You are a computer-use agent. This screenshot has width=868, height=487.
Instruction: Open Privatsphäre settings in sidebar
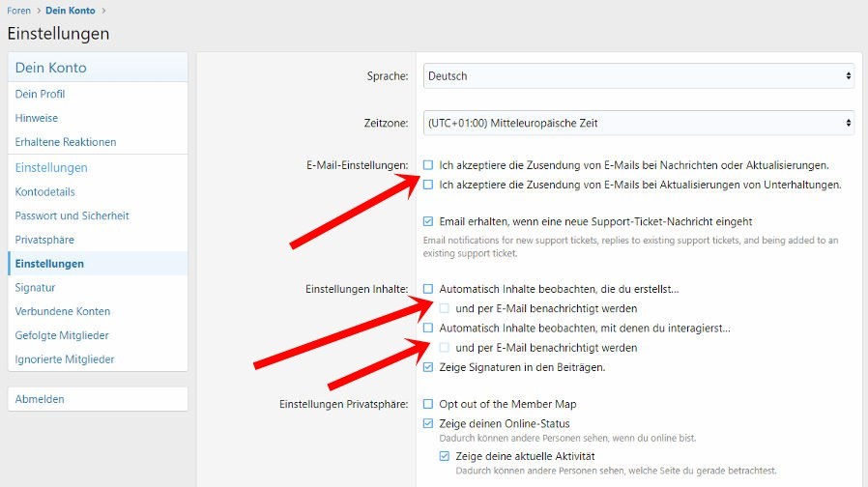click(x=98, y=240)
